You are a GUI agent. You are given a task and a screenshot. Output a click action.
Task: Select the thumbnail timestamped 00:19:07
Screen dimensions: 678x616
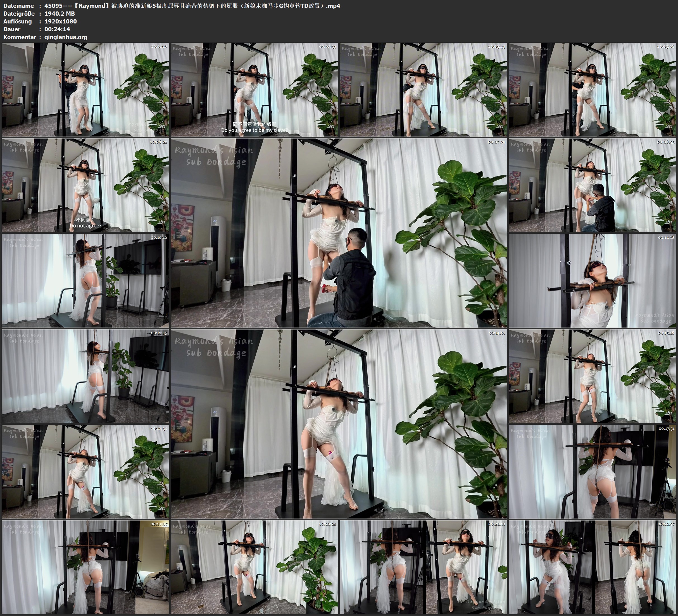coord(85,567)
